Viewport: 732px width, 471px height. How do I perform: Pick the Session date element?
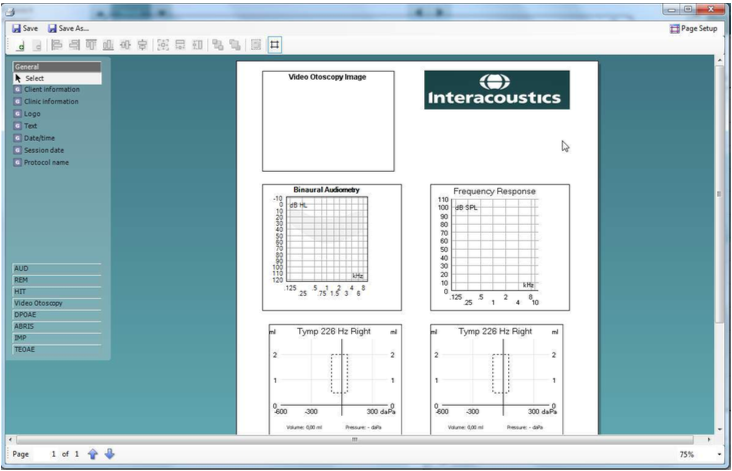point(44,150)
